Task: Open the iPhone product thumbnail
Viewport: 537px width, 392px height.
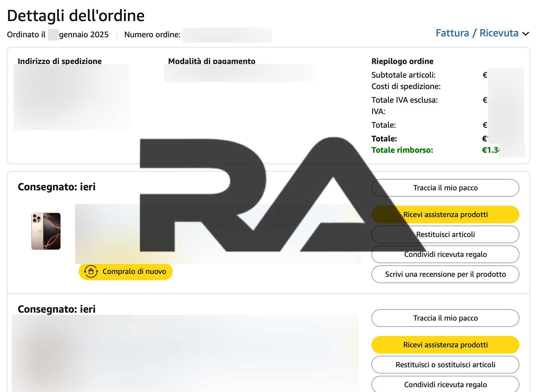Action: [46, 231]
